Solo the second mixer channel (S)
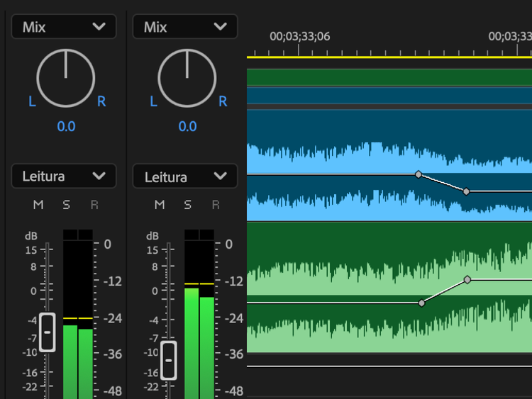Screen dimensions: 532x399 click(x=187, y=205)
